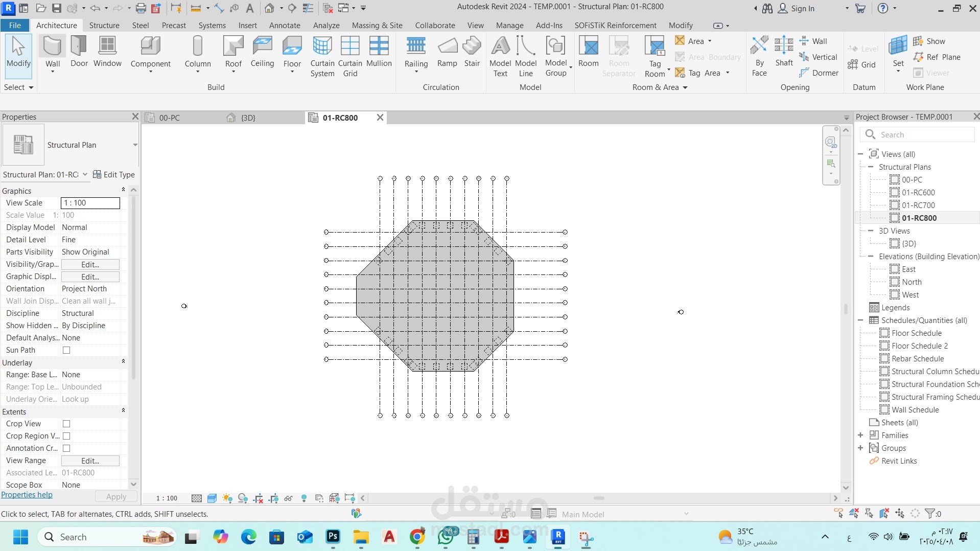This screenshot has width=980, height=551.
Task: Select the Stair tool
Action: click(x=472, y=52)
